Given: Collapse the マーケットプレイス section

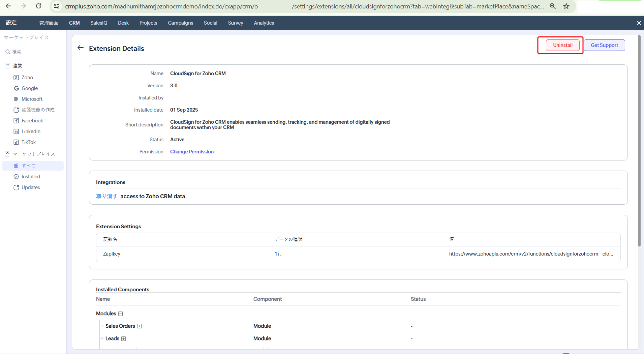Looking at the screenshot, I should 7,154.
